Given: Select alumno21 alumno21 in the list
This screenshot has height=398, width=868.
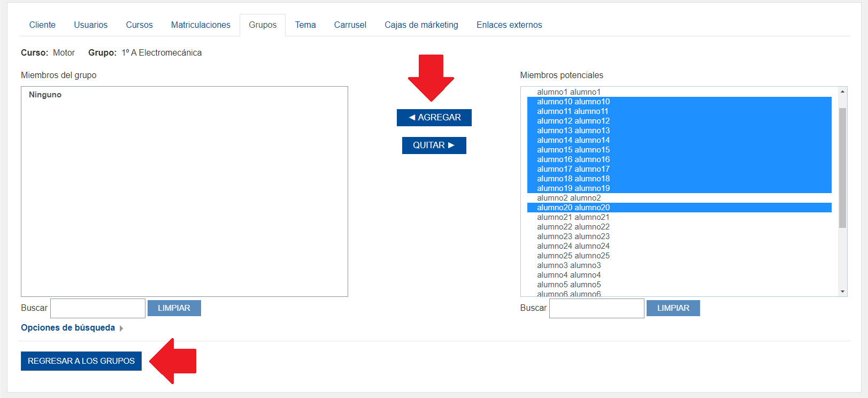Looking at the screenshot, I should (573, 217).
